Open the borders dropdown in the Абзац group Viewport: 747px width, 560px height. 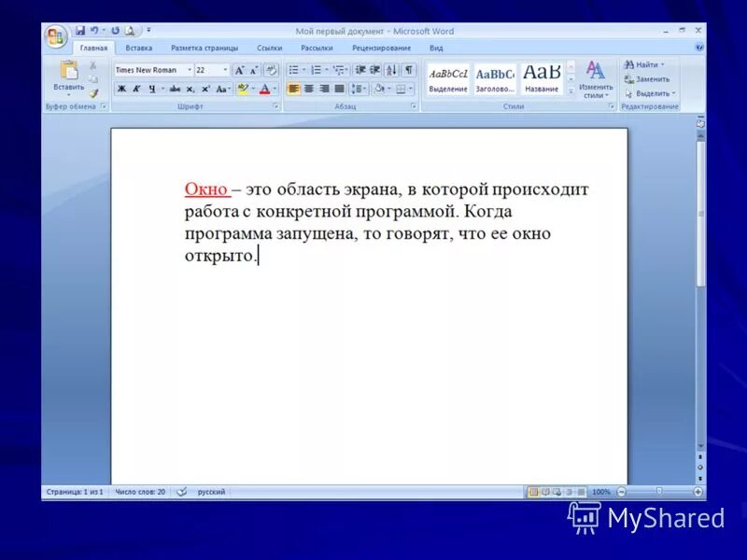(410, 89)
